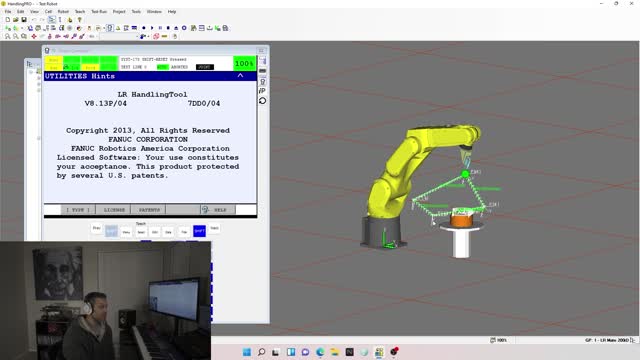Image resolution: width=640 pixels, height=360 pixels.
Task: Click the Fctn key on teach pendant
Action: tap(184, 232)
